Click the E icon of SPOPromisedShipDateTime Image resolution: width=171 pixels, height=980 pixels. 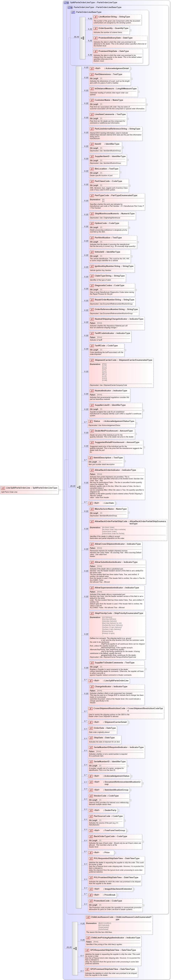(x=88, y=969)
